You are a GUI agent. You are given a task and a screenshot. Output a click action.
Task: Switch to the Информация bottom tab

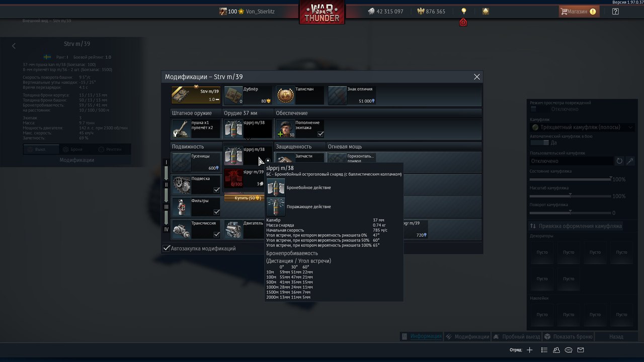tap(422, 336)
